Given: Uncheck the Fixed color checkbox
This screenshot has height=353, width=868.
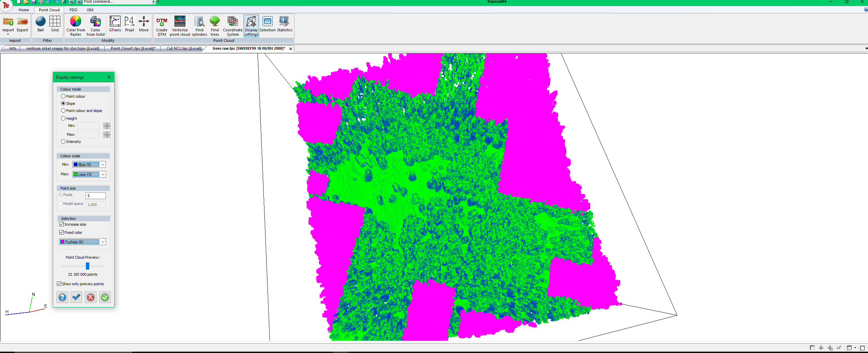Looking at the screenshot, I should point(62,232).
